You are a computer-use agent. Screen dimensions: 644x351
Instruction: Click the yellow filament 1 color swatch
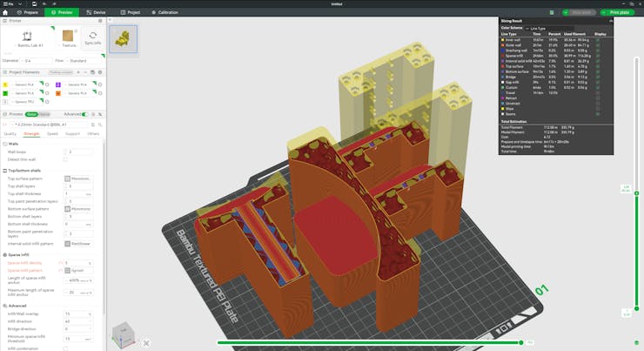click(5, 84)
